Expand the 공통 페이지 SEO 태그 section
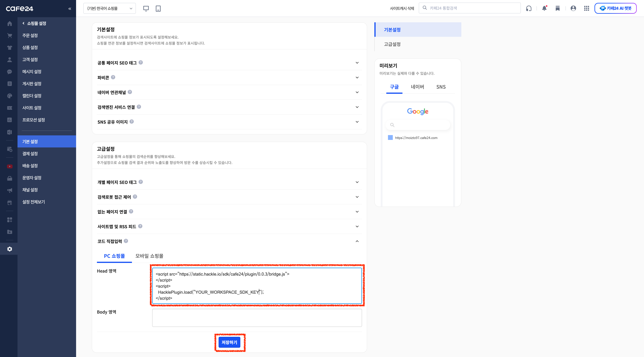This screenshot has width=644, height=357. coord(357,63)
